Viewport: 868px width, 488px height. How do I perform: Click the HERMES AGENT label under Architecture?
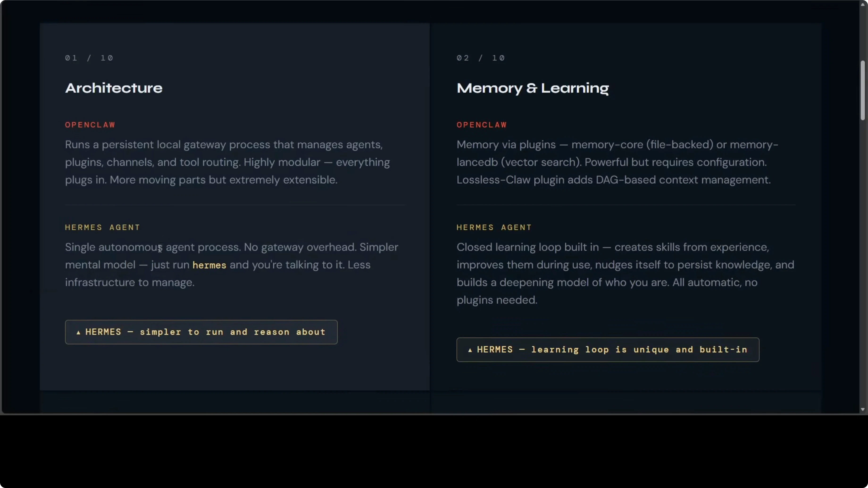[x=102, y=227]
